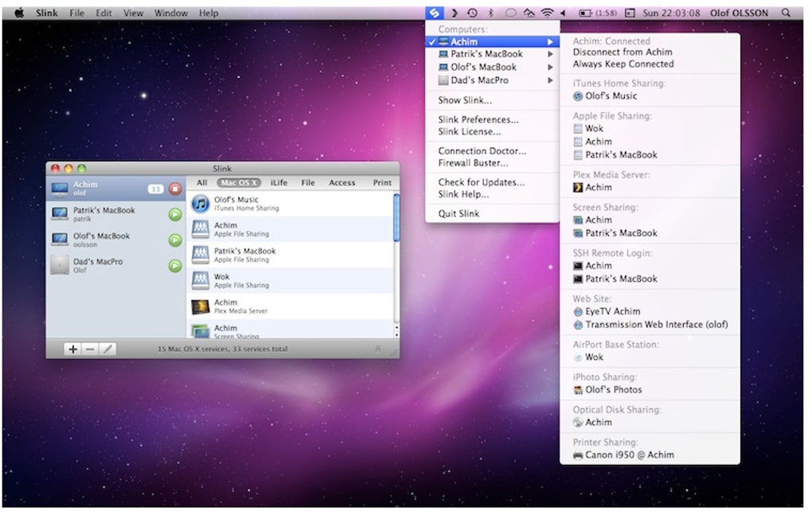Switch to the iLife tab

coord(279,183)
